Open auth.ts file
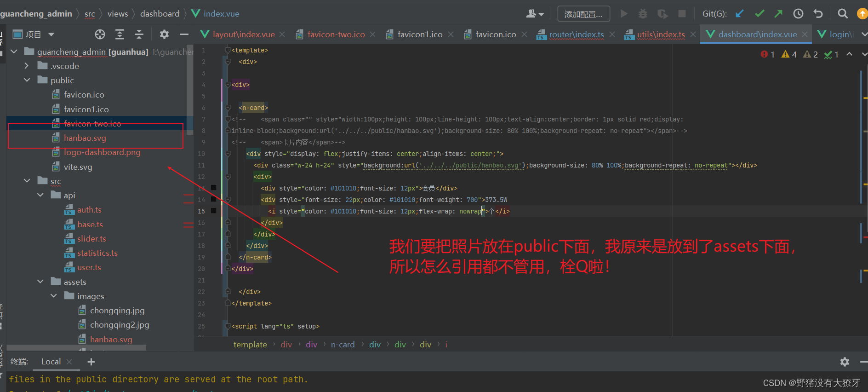The height and width of the screenshot is (392, 868). 89,210
